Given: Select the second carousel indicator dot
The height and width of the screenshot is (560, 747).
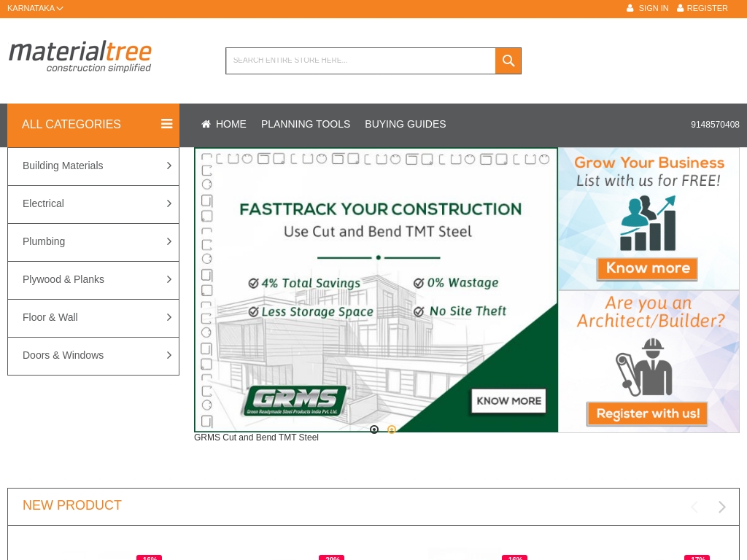Looking at the screenshot, I should [392, 430].
